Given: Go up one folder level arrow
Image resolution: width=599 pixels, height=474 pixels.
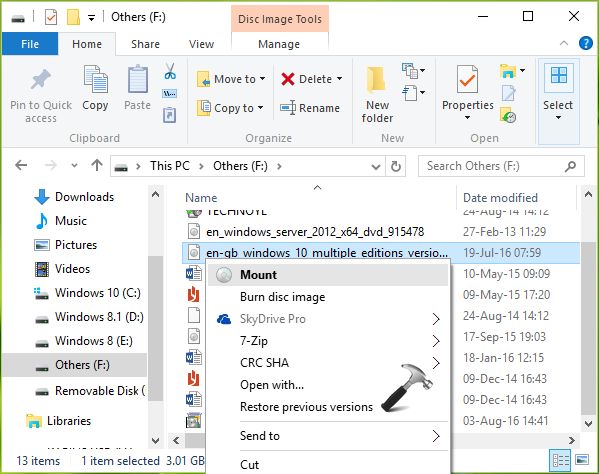Looking at the screenshot, I should coord(97,165).
